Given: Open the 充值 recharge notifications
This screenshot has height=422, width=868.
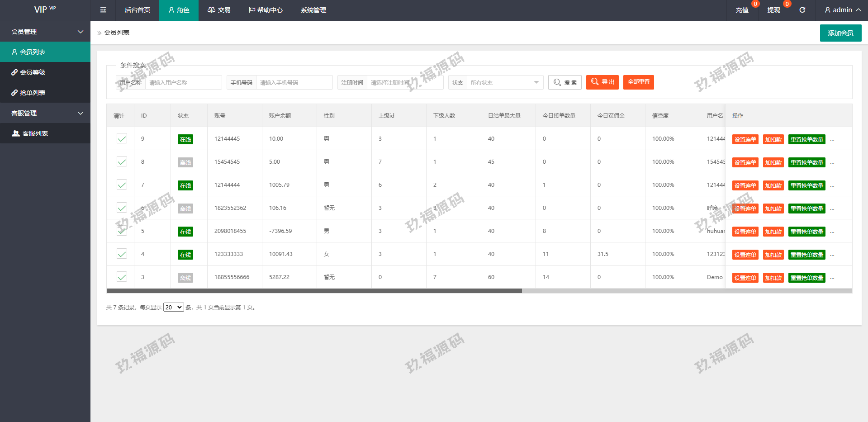Looking at the screenshot, I should click(x=742, y=10).
